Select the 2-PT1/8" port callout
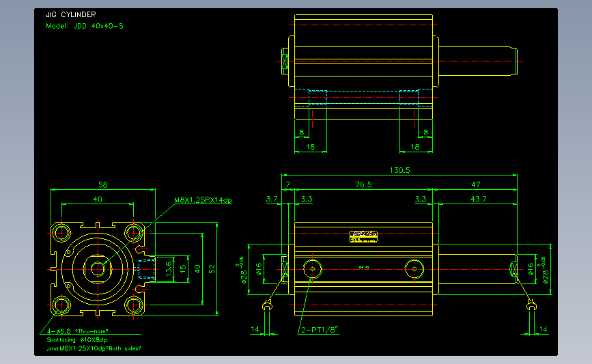The image size is (592, 364). point(320,330)
